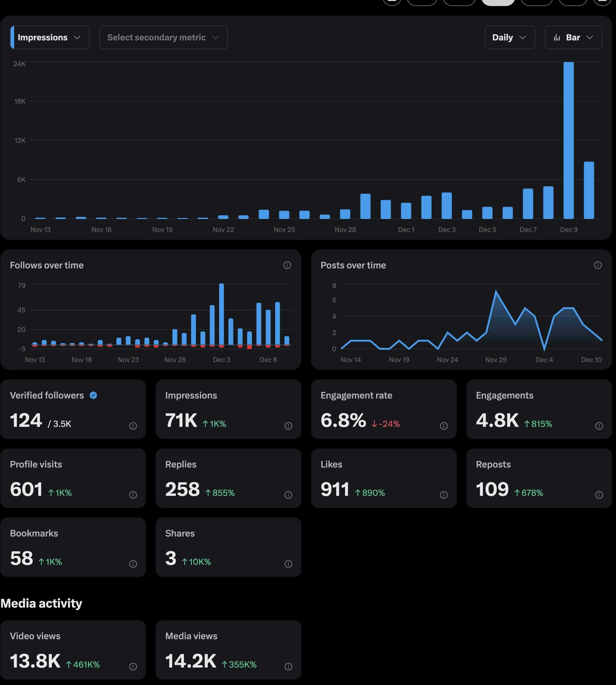
Task: Click info icon on Profile visits card
Action: point(133,495)
